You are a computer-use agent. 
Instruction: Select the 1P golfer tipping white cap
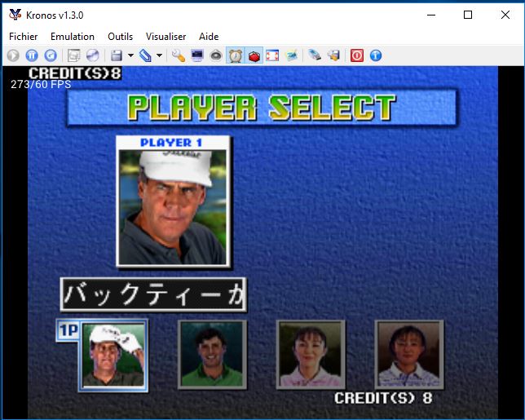click(x=113, y=355)
